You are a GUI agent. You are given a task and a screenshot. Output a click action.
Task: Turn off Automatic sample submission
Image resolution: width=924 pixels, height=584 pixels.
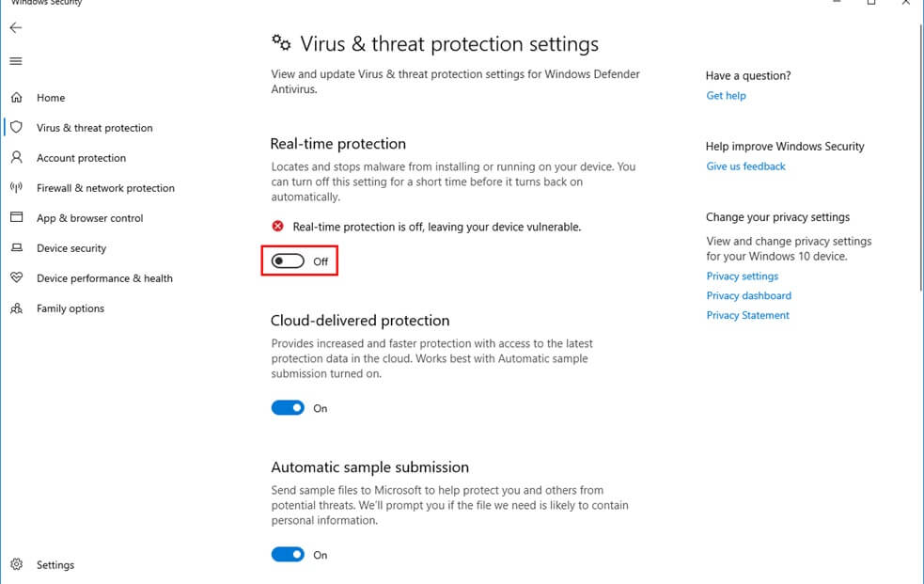pyautogui.click(x=288, y=555)
